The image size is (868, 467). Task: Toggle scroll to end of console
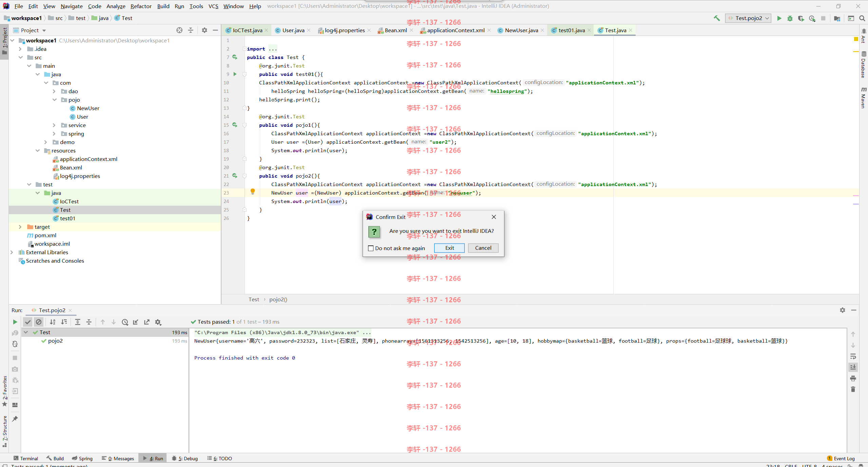click(853, 367)
